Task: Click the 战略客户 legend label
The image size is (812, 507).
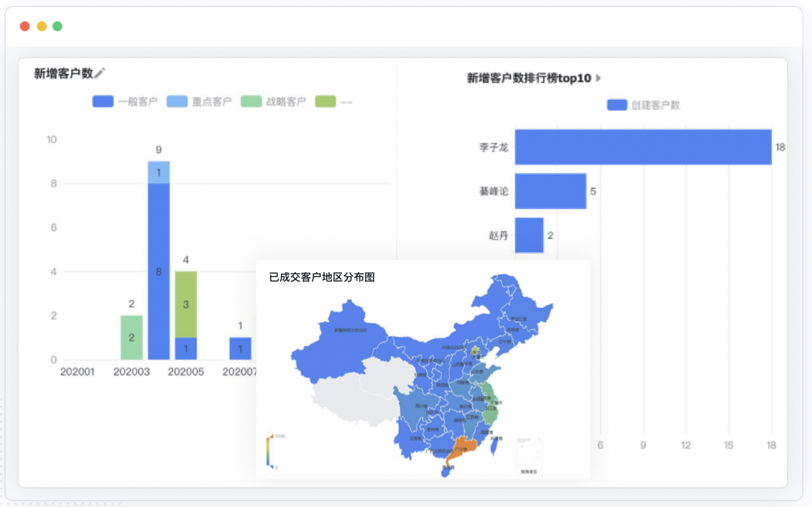Action: point(286,102)
